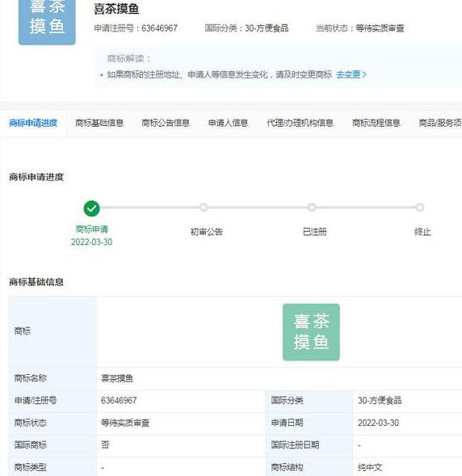The image size is (462, 476).
Task: Open the 商标公告信息 tab
Action: 166,123
